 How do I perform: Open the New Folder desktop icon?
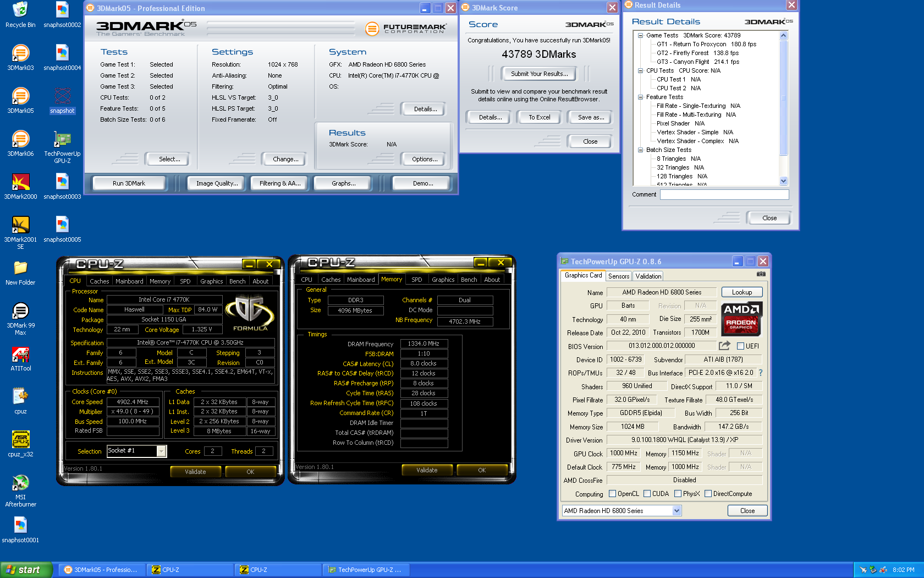pyautogui.click(x=20, y=272)
